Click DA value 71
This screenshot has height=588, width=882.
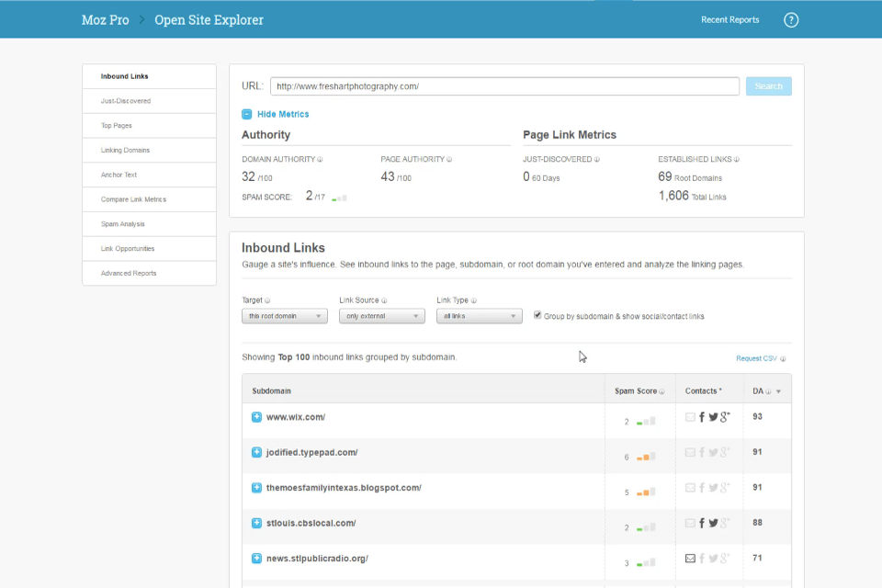tap(757, 559)
